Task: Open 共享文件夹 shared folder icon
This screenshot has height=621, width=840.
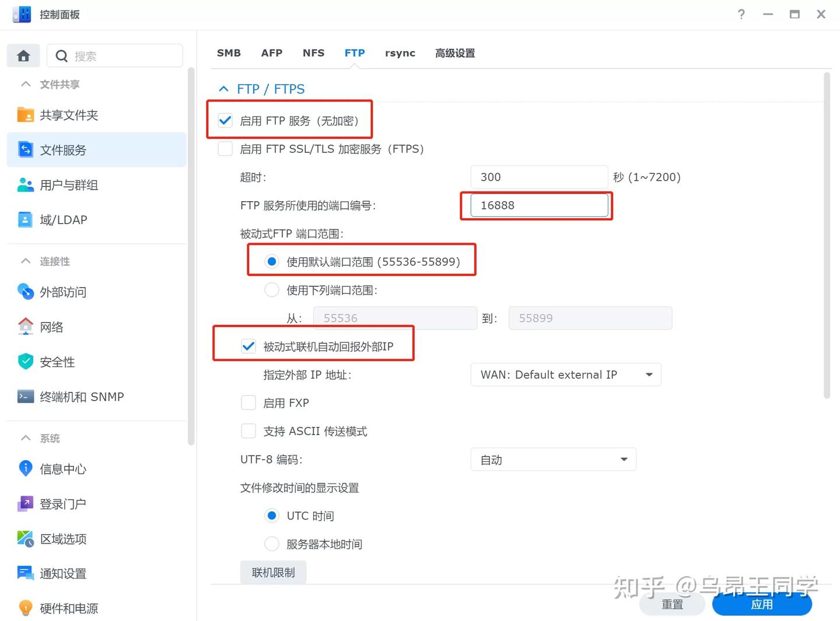Action: 26,115
